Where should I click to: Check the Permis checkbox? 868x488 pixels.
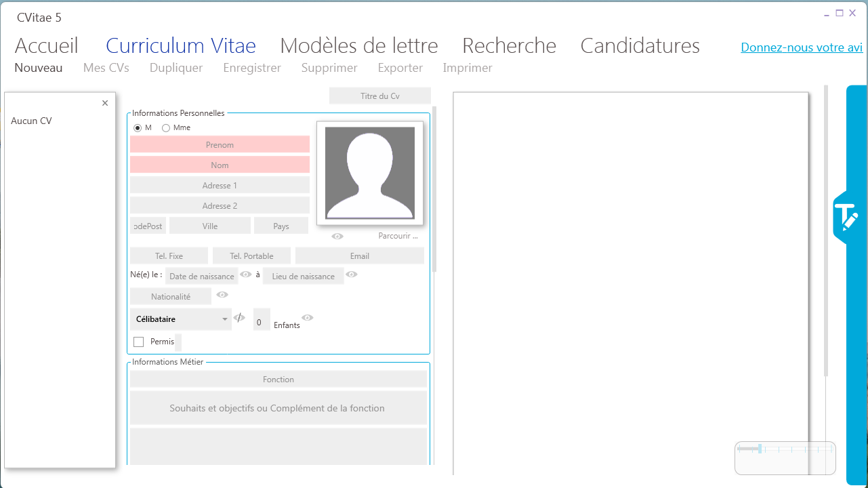click(x=139, y=342)
